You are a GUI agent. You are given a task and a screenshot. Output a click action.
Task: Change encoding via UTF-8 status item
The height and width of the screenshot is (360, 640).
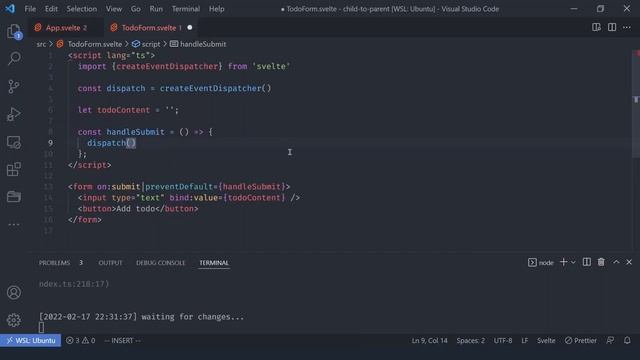pos(503,340)
